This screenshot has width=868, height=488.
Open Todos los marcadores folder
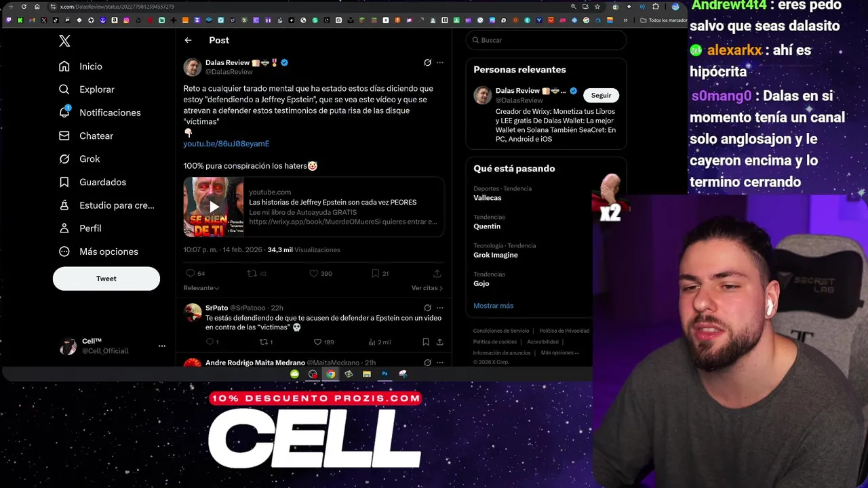coord(663,20)
